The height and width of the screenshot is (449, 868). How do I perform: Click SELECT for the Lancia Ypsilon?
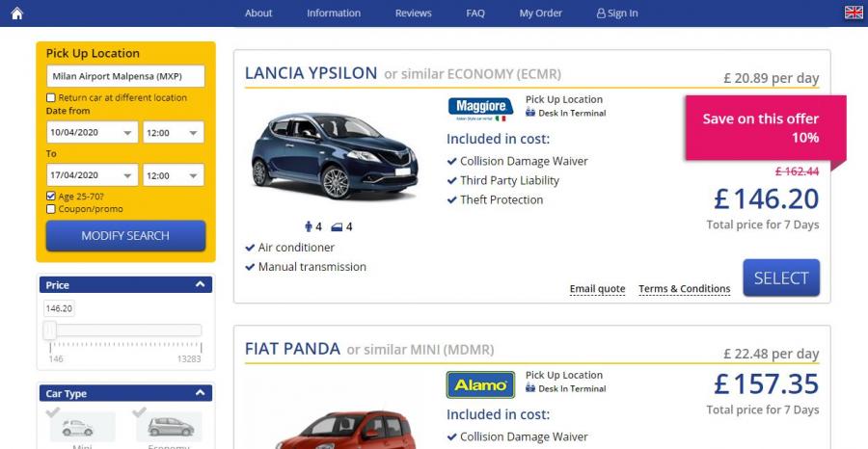pos(781,277)
